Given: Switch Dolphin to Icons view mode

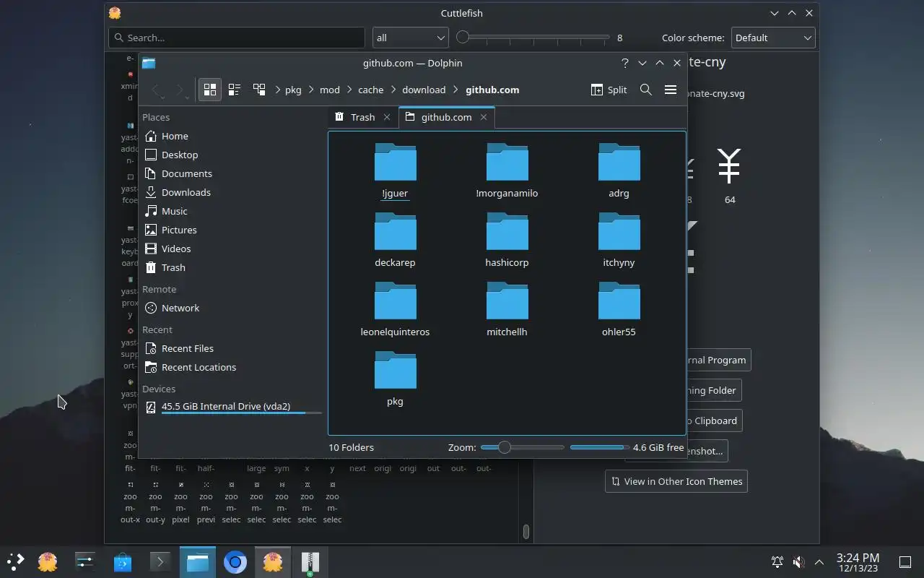Looking at the screenshot, I should 210,90.
